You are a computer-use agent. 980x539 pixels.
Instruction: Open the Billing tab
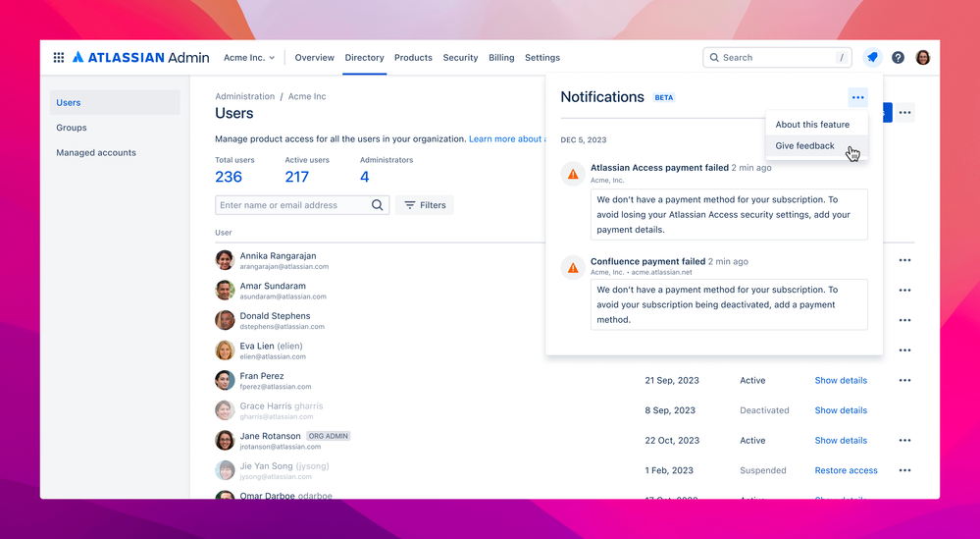point(501,58)
